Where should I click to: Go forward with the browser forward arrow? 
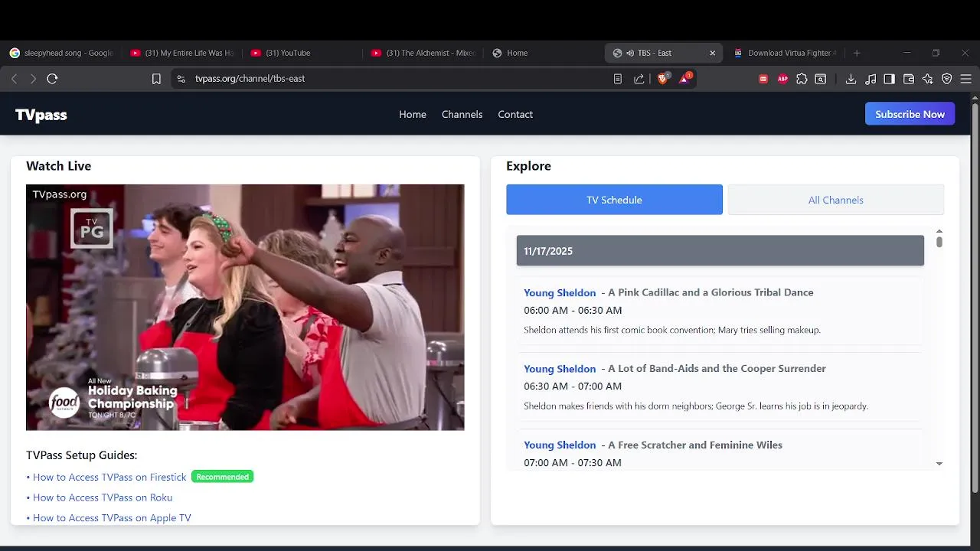(33, 79)
